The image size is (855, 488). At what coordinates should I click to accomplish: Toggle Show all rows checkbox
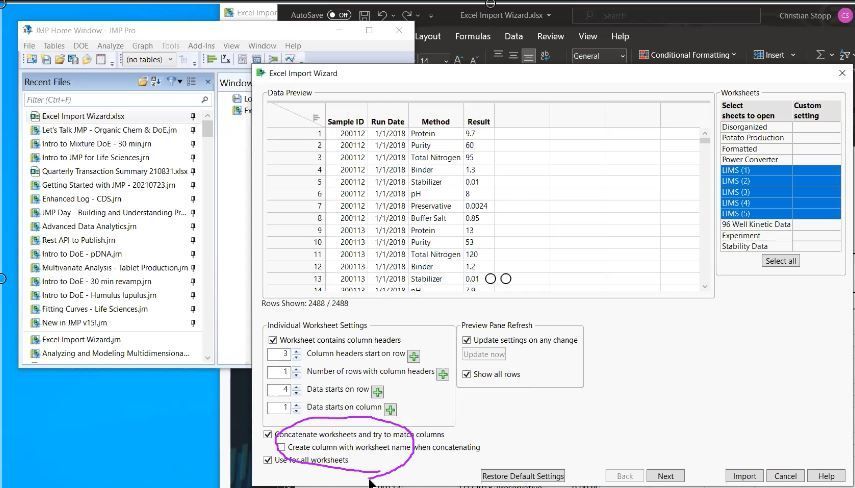coord(467,374)
